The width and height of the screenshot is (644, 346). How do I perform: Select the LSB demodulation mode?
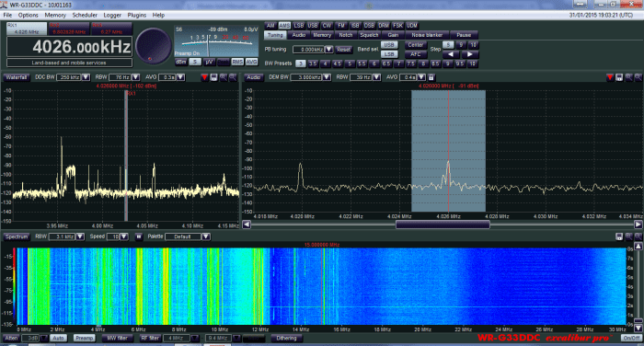pos(299,26)
